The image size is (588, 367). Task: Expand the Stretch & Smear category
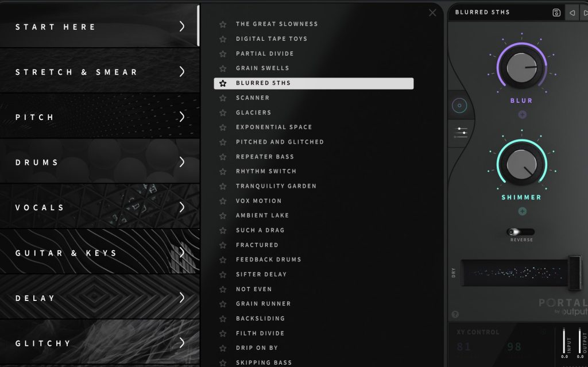(x=182, y=72)
